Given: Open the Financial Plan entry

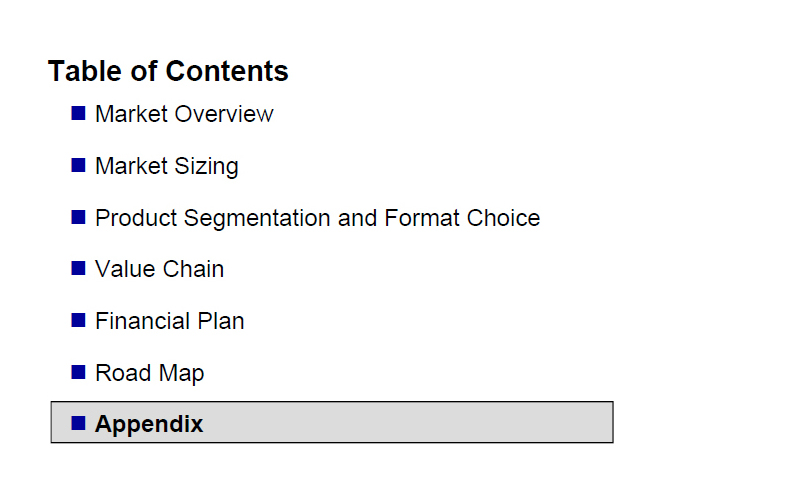Looking at the screenshot, I should click(x=170, y=321).
